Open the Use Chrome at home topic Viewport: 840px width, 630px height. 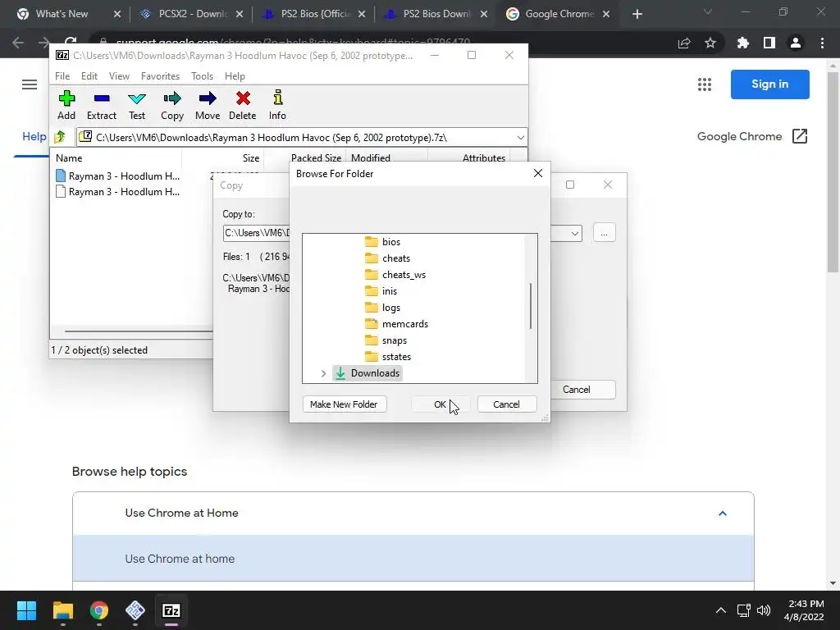coord(413,558)
